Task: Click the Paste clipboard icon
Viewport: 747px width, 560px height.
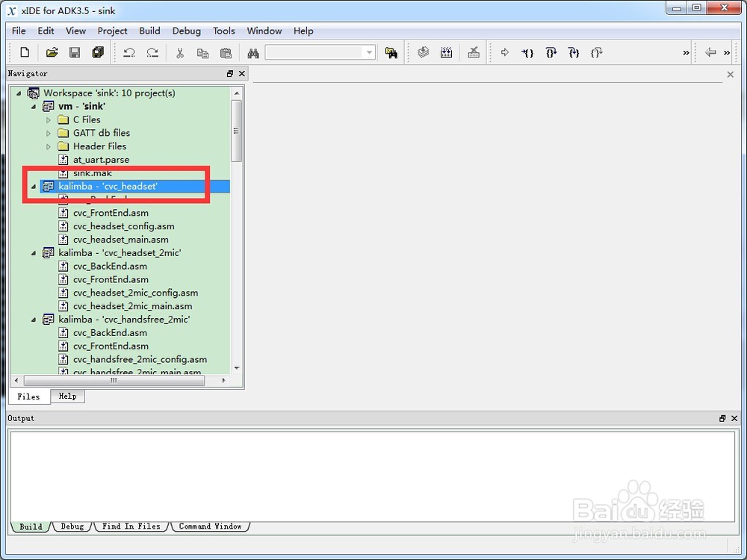Action: (x=226, y=52)
